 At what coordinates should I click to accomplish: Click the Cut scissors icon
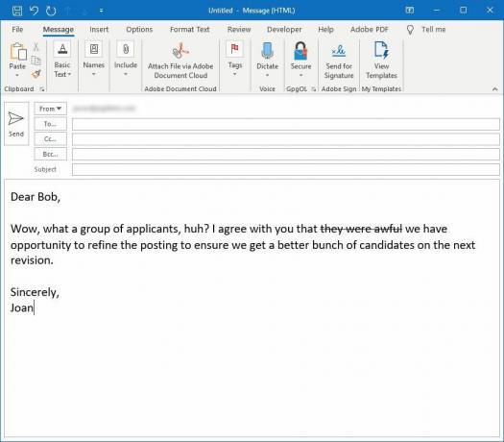(36, 47)
